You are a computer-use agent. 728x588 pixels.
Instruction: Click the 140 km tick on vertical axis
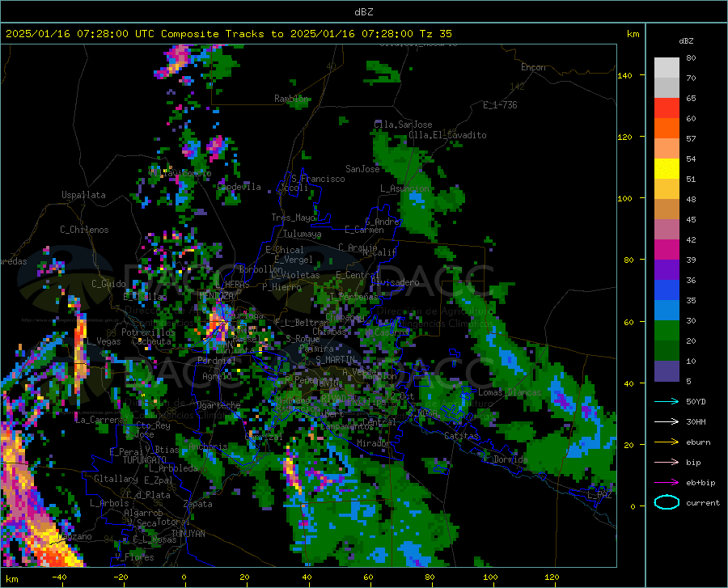pos(625,75)
